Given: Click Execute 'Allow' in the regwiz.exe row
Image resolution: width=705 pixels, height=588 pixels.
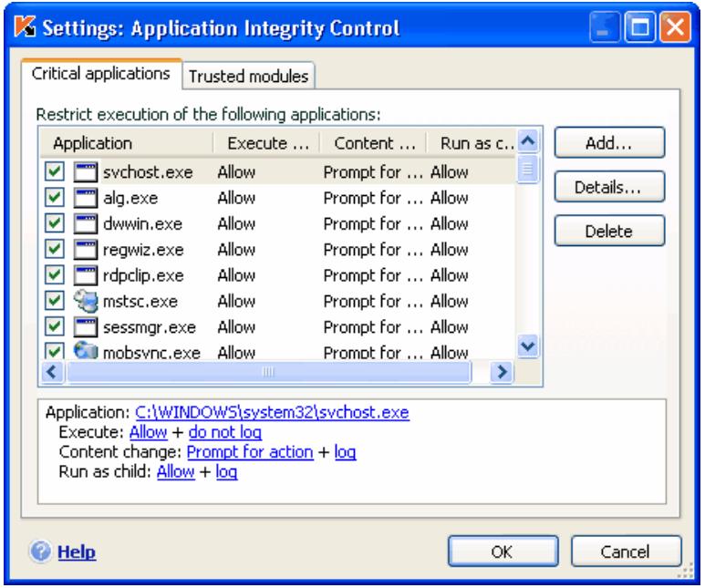Looking at the screenshot, I should (236, 250).
